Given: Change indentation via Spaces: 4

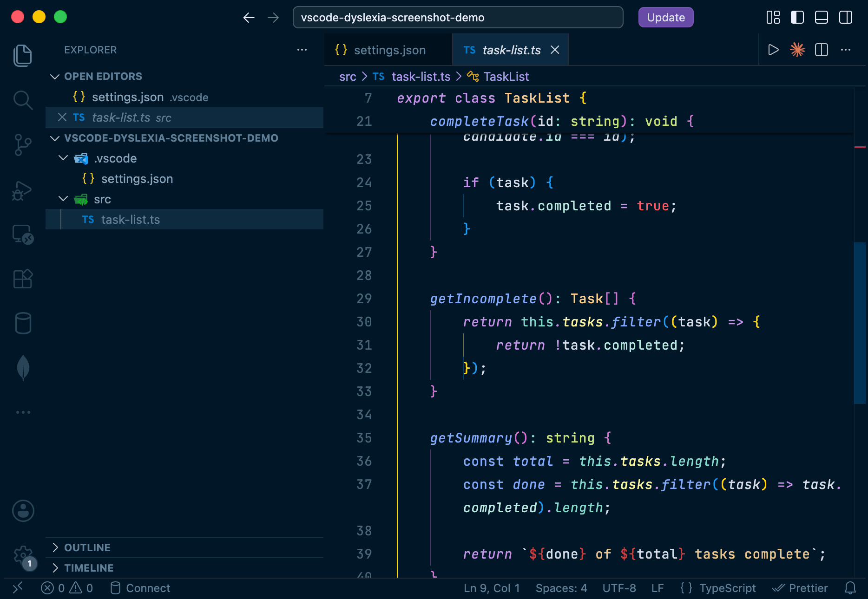Looking at the screenshot, I should pos(561,588).
